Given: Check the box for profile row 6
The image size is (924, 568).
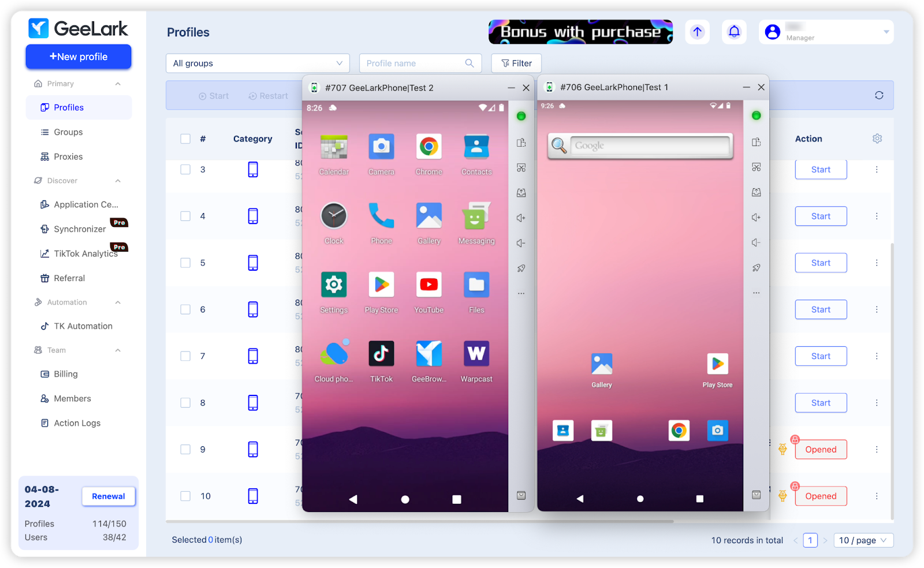Looking at the screenshot, I should [x=185, y=309].
